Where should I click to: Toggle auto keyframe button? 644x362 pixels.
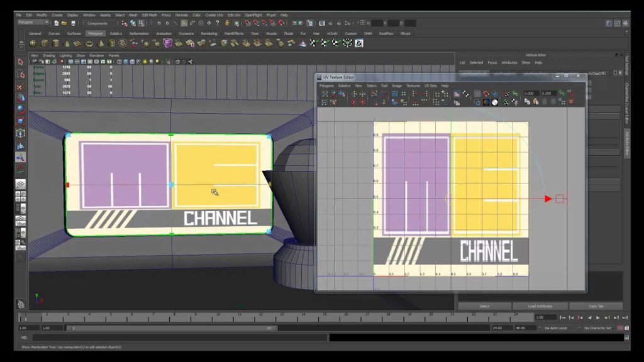point(620,328)
